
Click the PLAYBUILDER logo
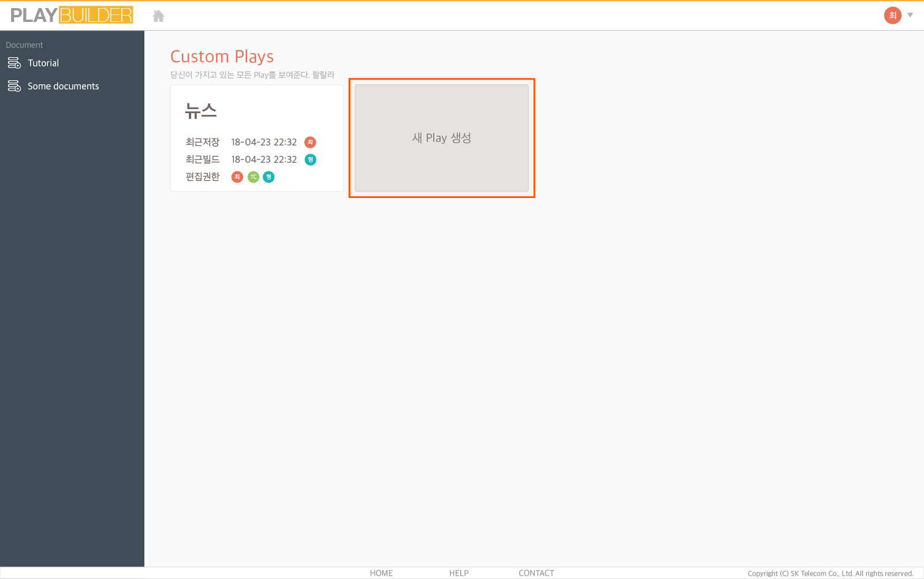[72, 15]
